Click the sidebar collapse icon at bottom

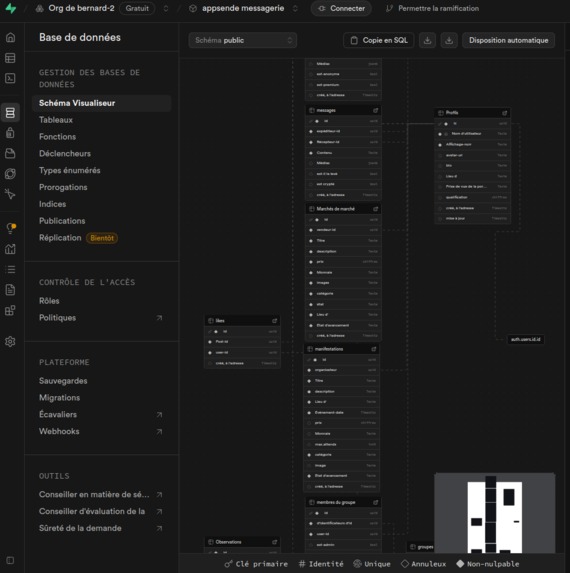[x=10, y=560]
